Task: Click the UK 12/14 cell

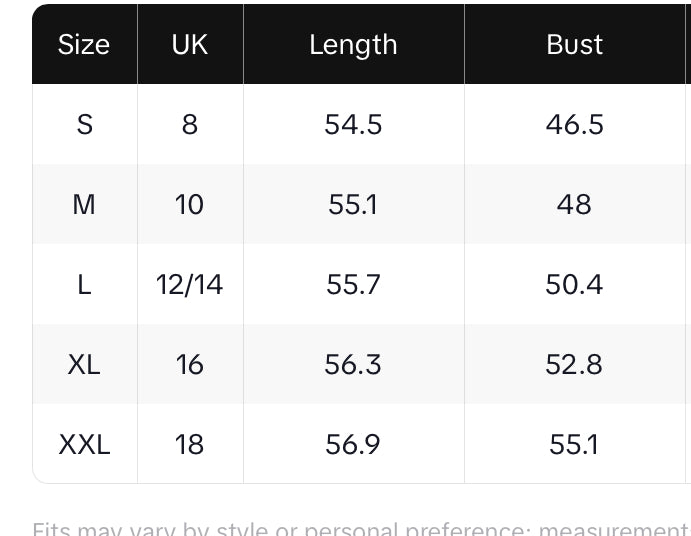Action: coord(190,285)
